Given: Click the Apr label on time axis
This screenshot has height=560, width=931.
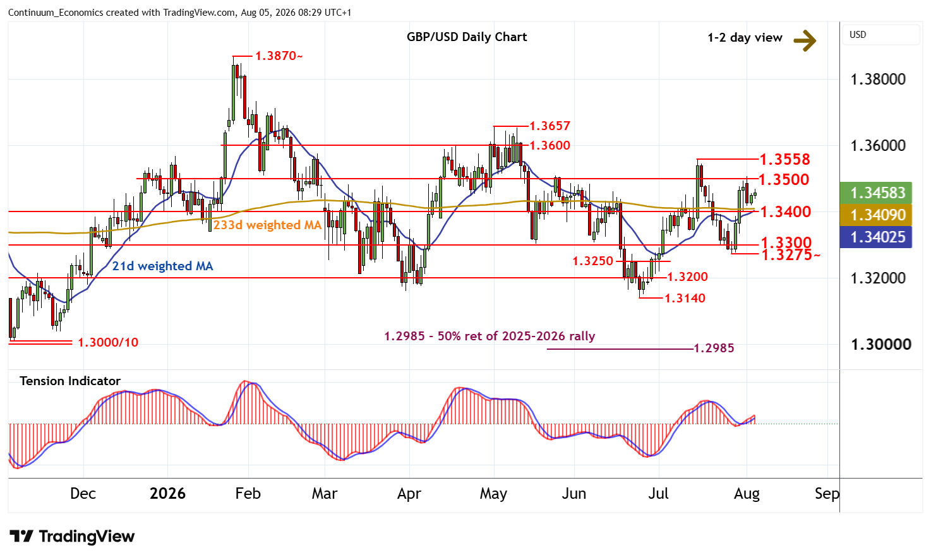Looking at the screenshot, I should 409,494.
